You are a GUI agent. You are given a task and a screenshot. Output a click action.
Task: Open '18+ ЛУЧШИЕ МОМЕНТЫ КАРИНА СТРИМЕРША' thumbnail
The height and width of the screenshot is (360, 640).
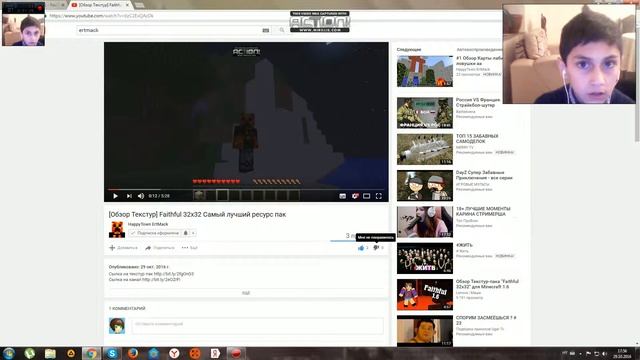point(425,222)
